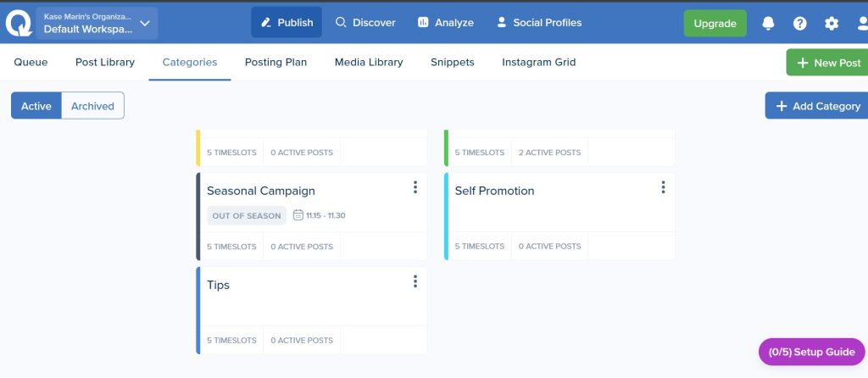Click the Discover magnifier icon

tap(341, 23)
